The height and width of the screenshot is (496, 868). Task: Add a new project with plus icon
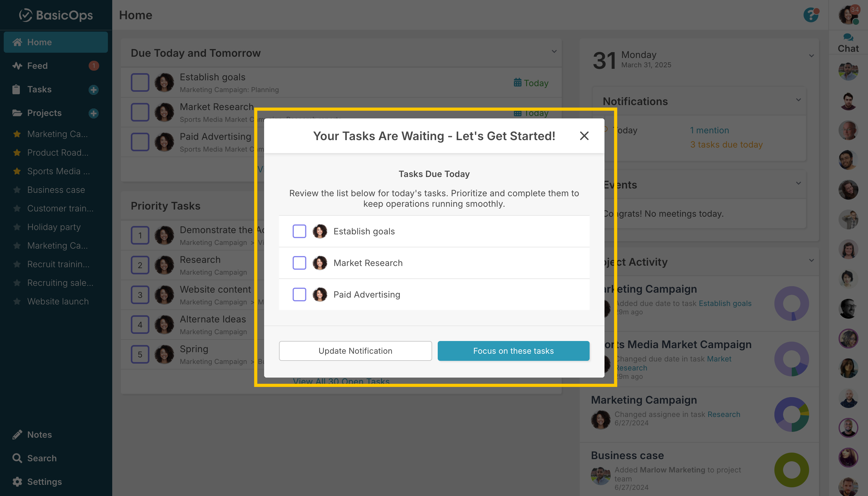click(x=93, y=113)
